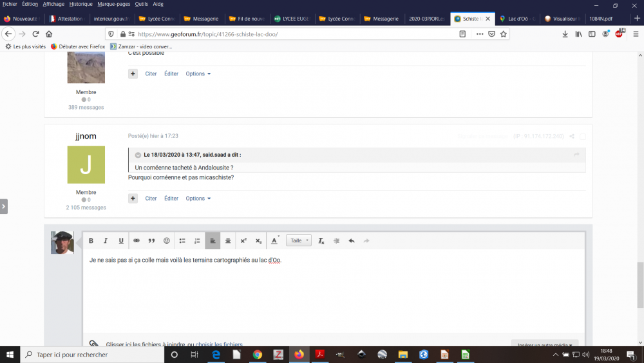This screenshot has height=363, width=644.
Task: Open Options dropdown on the 389 messages post
Action: [x=198, y=74]
